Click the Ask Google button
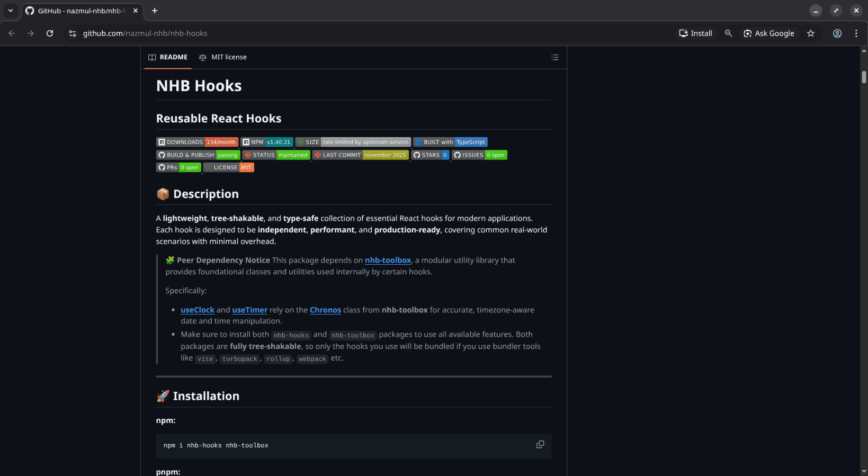 768,33
